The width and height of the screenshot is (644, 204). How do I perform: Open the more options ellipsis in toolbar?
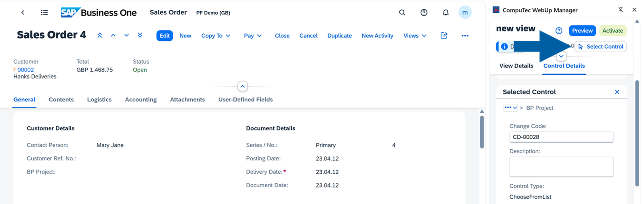(x=465, y=36)
